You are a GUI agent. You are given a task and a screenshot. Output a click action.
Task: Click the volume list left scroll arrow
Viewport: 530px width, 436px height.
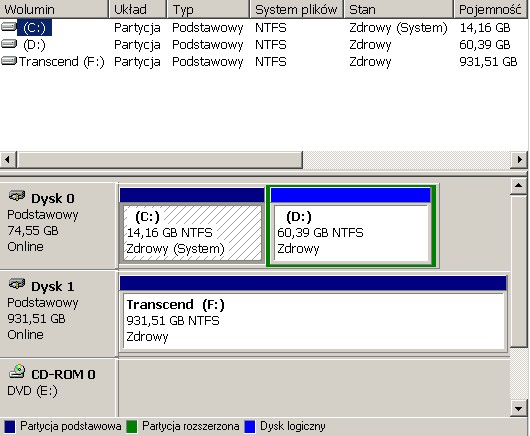8,159
